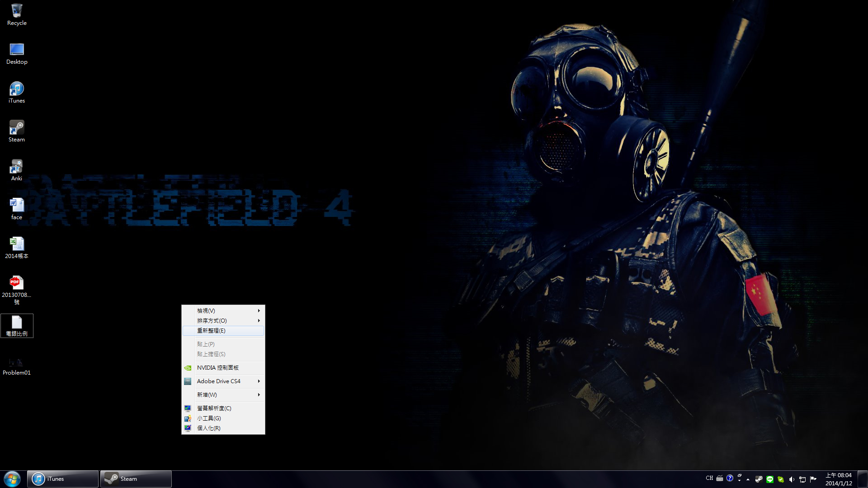Image resolution: width=868 pixels, height=488 pixels.
Task: Click the Windows Start orb
Action: point(12,479)
